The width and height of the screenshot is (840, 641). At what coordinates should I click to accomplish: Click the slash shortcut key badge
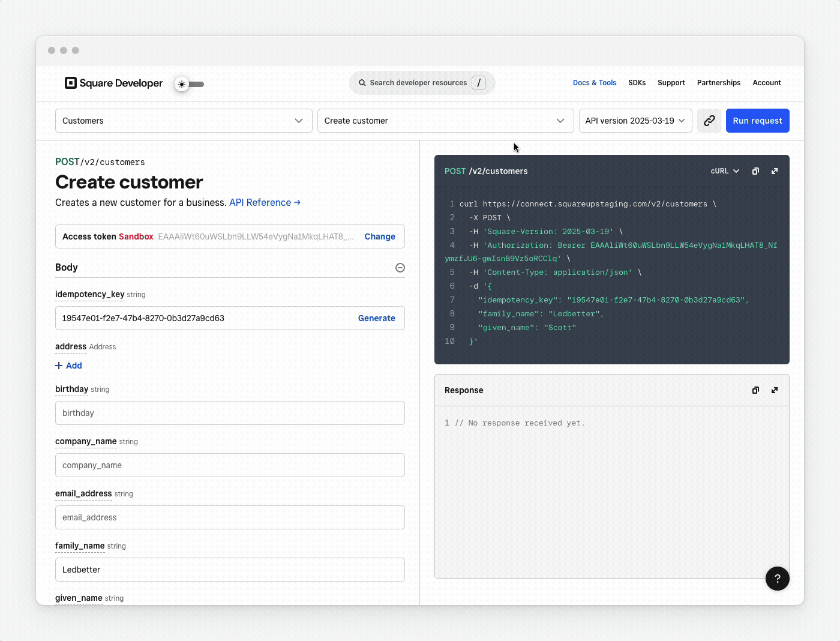point(479,83)
